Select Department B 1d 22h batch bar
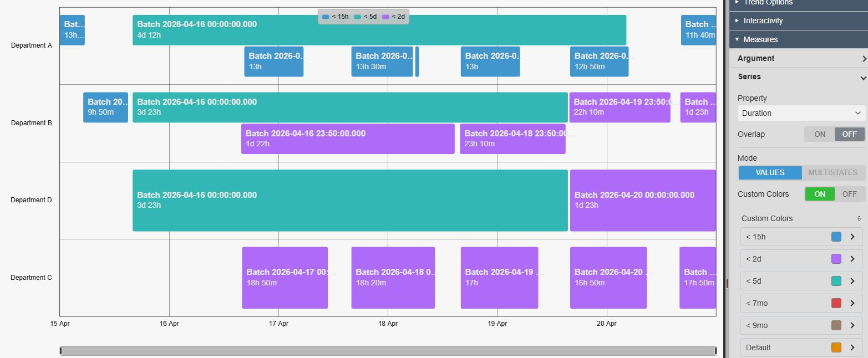Screen dimensions: 868x358 (348, 139)
